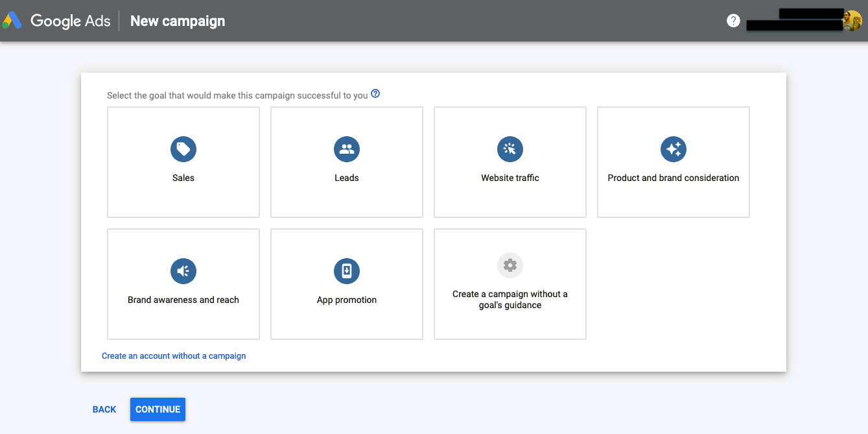Select the Website traffic cursor icon
This screenshot has width=868, height=434.
pos(510,149)
